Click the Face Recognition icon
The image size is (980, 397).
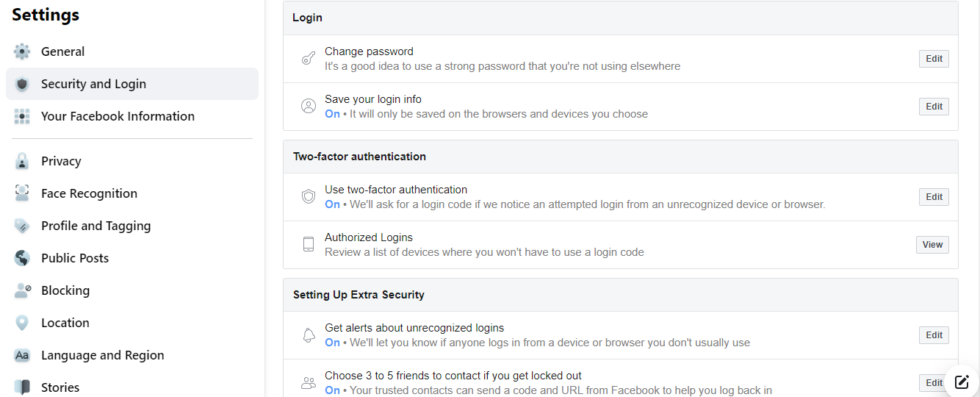tap(22, 193)
